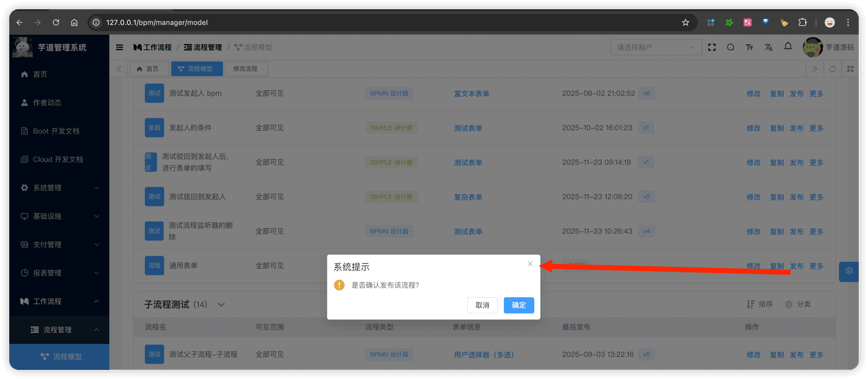Click the 分类 gear in 子流程测试
Viewport: 868px width, 379px height.
coord(789,304)
